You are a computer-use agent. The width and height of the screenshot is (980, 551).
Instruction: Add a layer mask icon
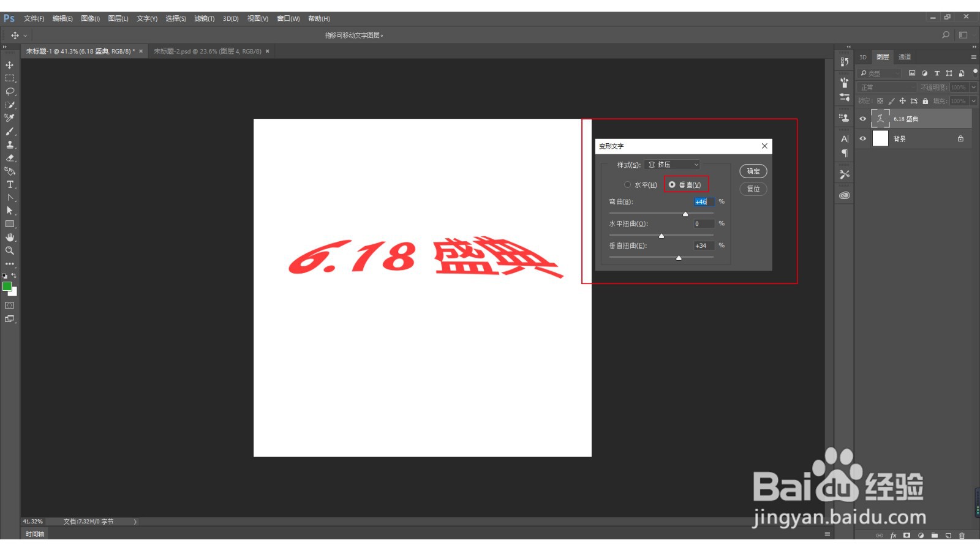point(907,535)
